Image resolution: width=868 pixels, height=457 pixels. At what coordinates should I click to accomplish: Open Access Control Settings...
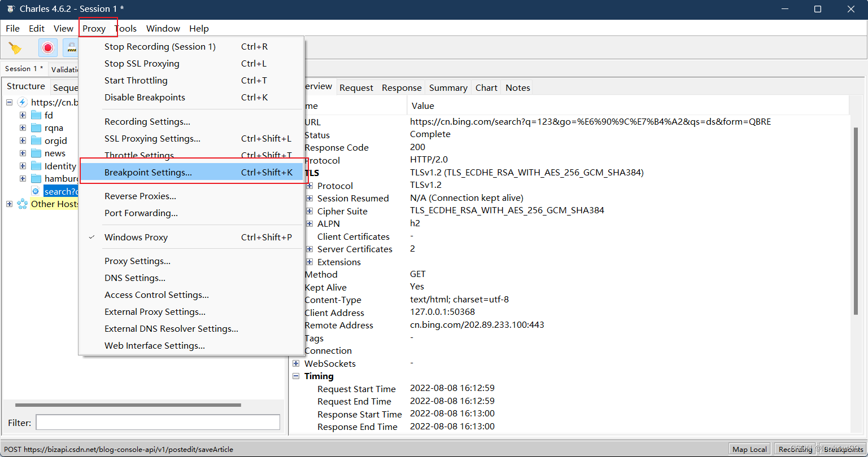coord(191,295)
